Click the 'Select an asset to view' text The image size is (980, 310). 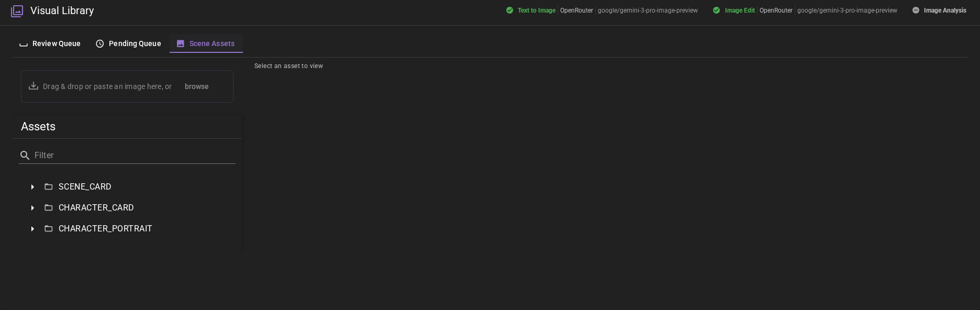tap(288, 66)
